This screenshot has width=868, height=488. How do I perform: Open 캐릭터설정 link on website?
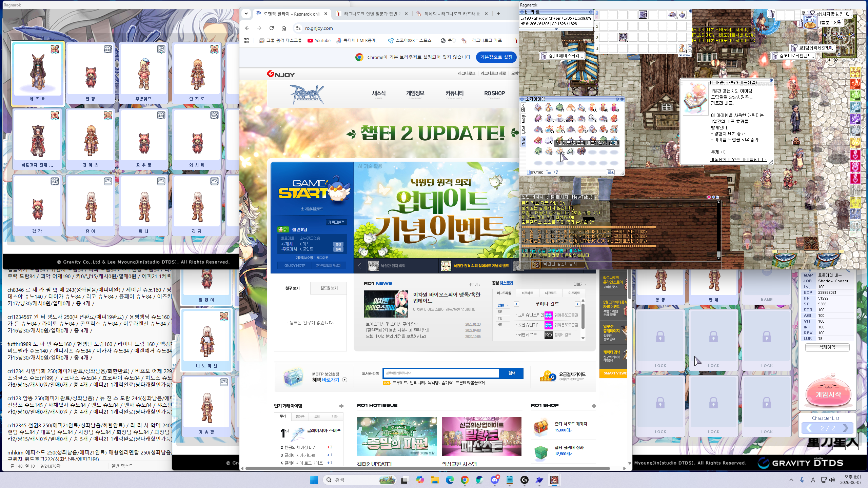[x=336, y=222]
